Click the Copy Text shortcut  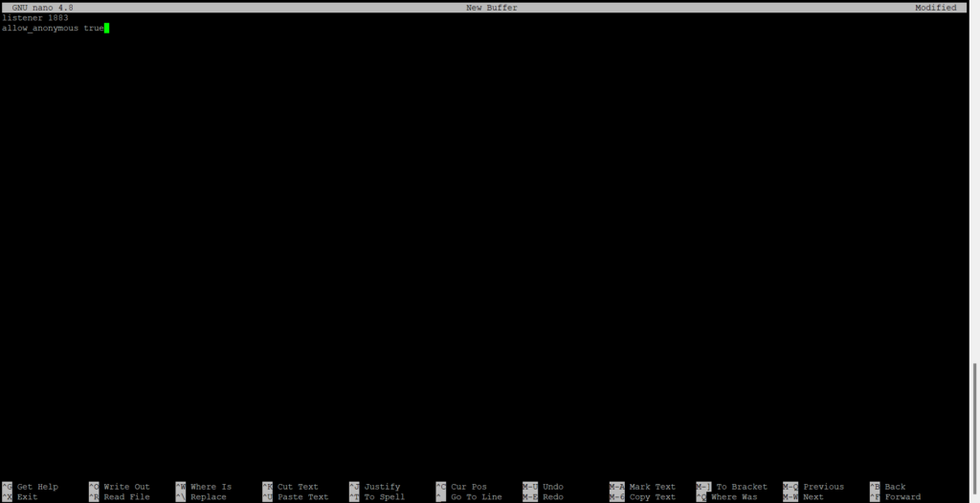click(x=652, y=497)
